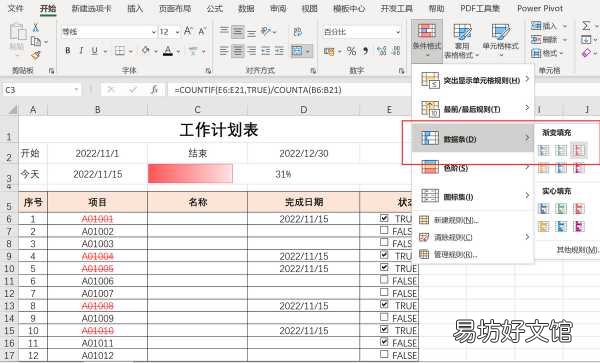Select the column D header
Image resolution: width=600 pixels, height=363 pixels.
(x=303, y=110)
